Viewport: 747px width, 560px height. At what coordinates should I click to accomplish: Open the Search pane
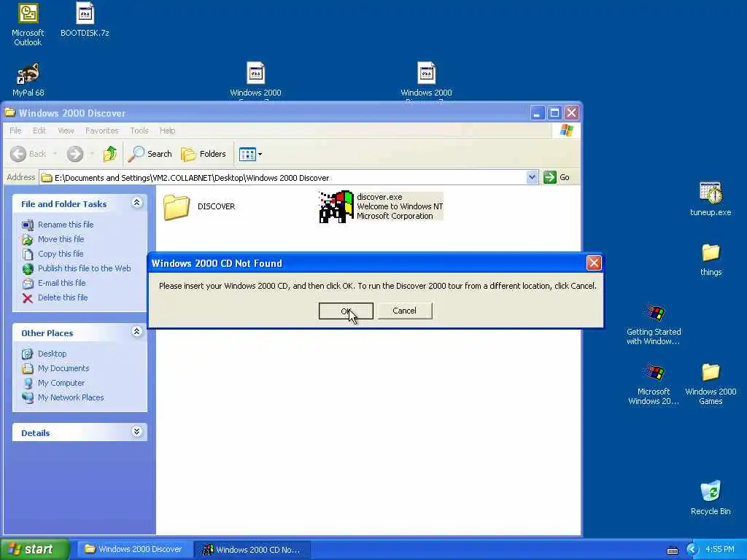[150, 154]
